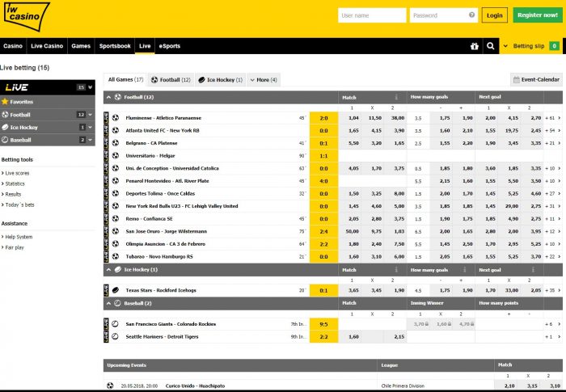
Task: Click football icon in Football (12) section header
Action: click(118, 97)
